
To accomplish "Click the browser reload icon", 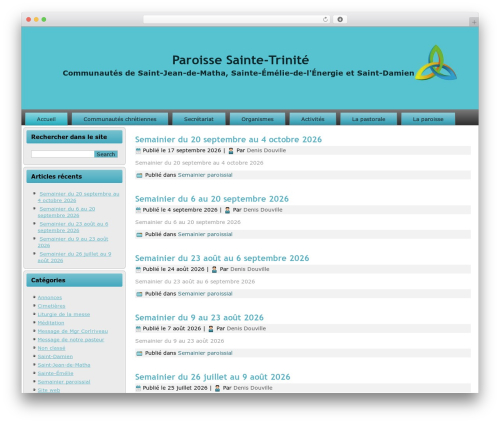I will point(325,20).
